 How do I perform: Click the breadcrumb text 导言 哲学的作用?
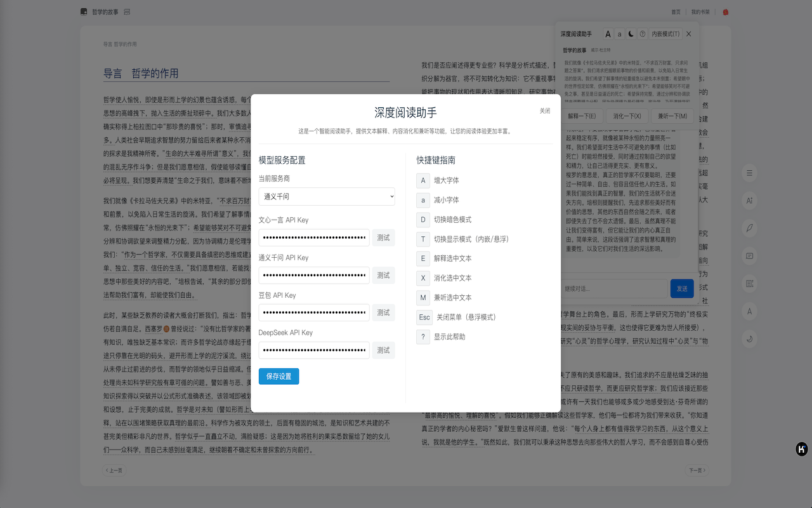click(x=120, y=44)
